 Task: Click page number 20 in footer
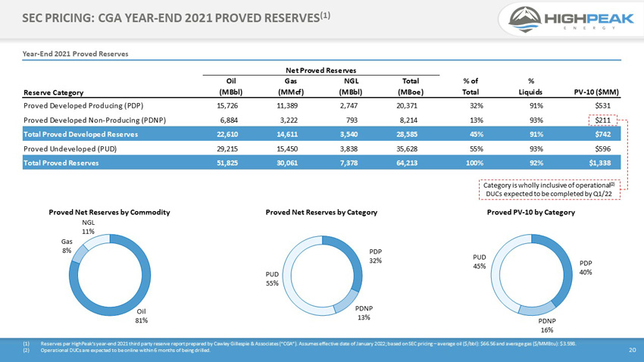633,350
